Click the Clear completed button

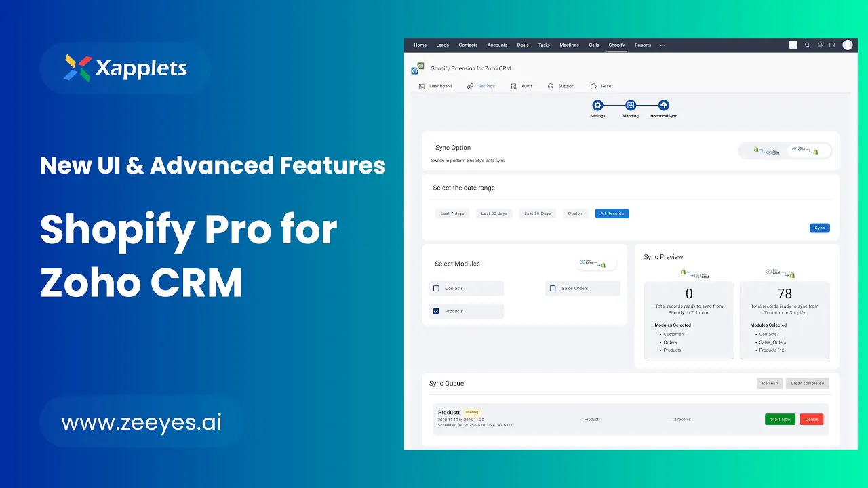[x=808, y=384]
